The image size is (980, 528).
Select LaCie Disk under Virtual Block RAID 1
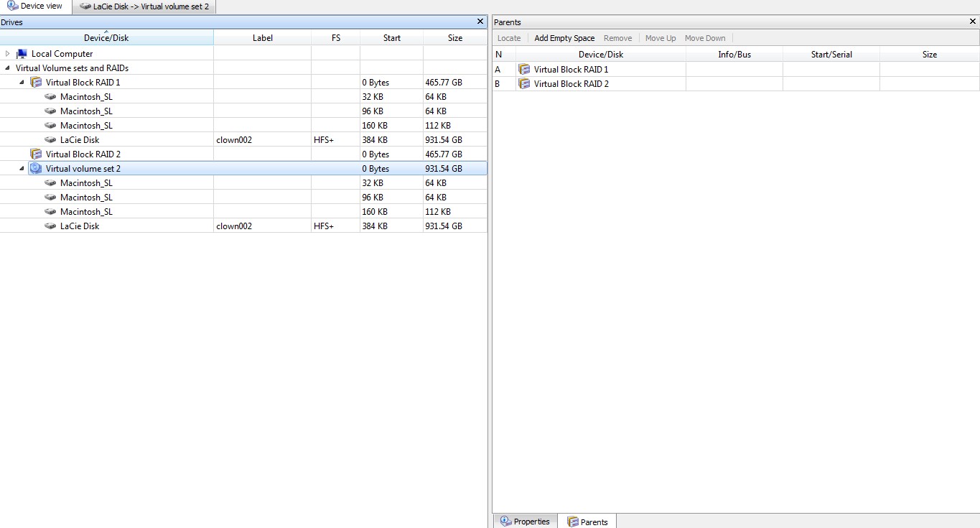[80, 140]
